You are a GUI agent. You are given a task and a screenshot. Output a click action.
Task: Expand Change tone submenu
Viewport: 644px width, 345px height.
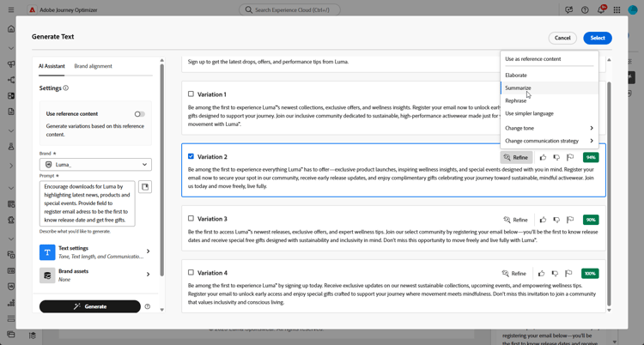550,128
